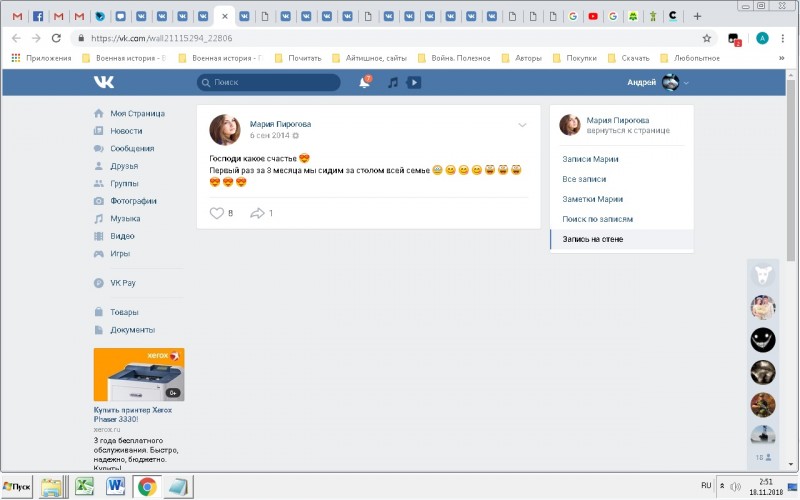Like the post with heart icon
The height and width of the screenshot is (500, 800).
click(217, 213)
